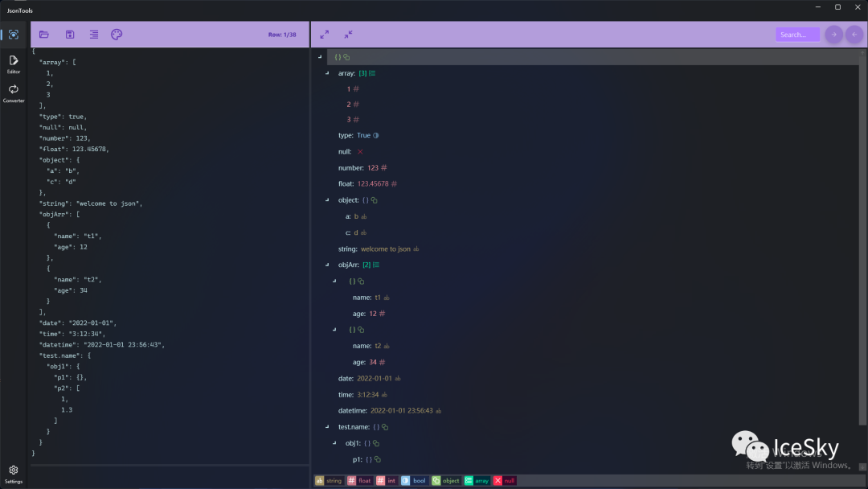Open the Editor page in sidebar
Viewport: 868px width, 489px height.
(x=14, y=64)
